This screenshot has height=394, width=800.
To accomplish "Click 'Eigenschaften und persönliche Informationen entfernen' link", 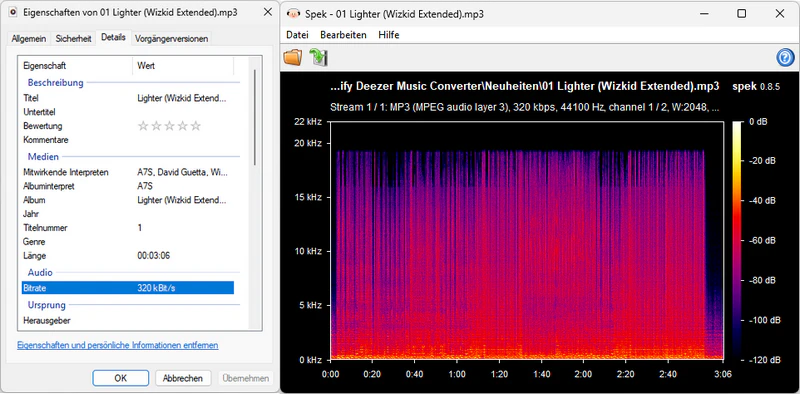I will (118, 346).
